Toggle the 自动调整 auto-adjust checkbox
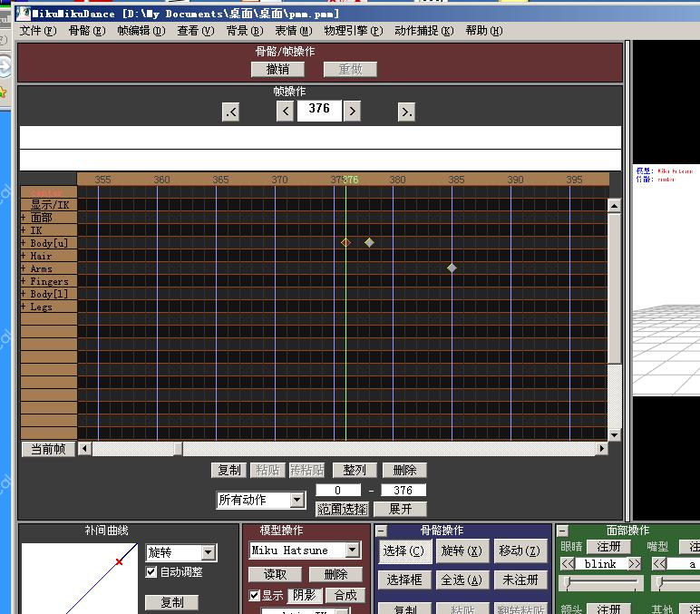 pos(151,572)
